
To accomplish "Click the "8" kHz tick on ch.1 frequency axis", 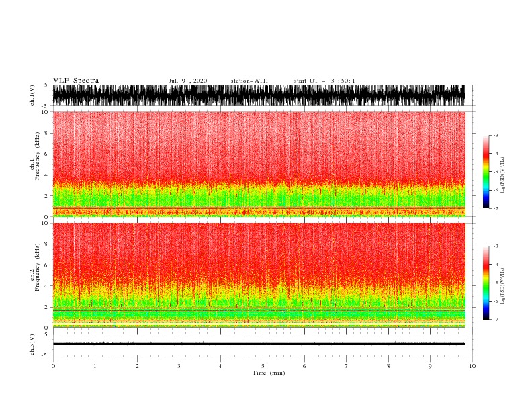I will click(x=46, y=133).
